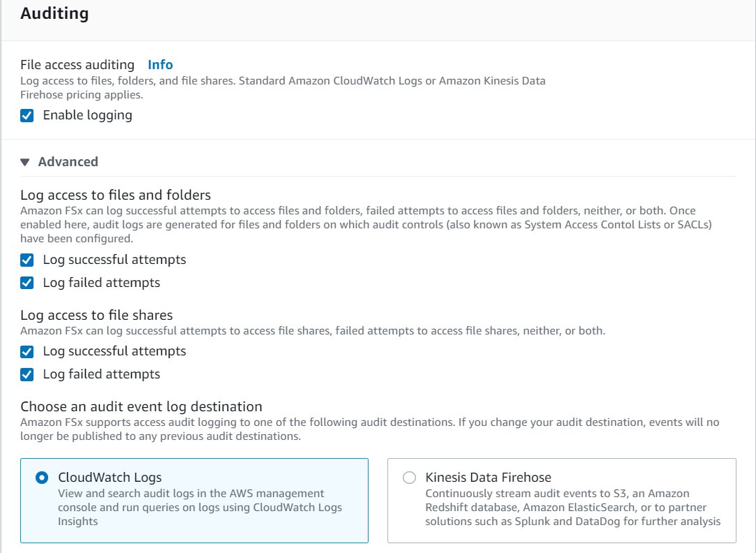Click the Auditing panel heading
Screen dimensions: 756x553
[x=54, y=13]
